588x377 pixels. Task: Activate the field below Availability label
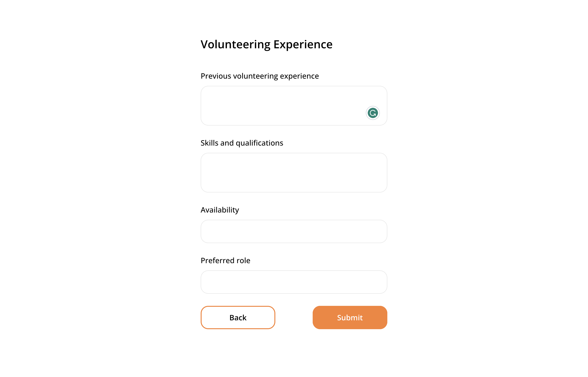coord(294,231)
